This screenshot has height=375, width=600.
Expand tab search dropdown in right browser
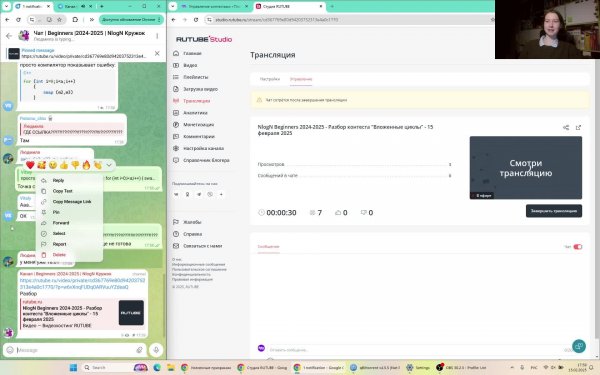pyautogui.click(x=173, y=7)
